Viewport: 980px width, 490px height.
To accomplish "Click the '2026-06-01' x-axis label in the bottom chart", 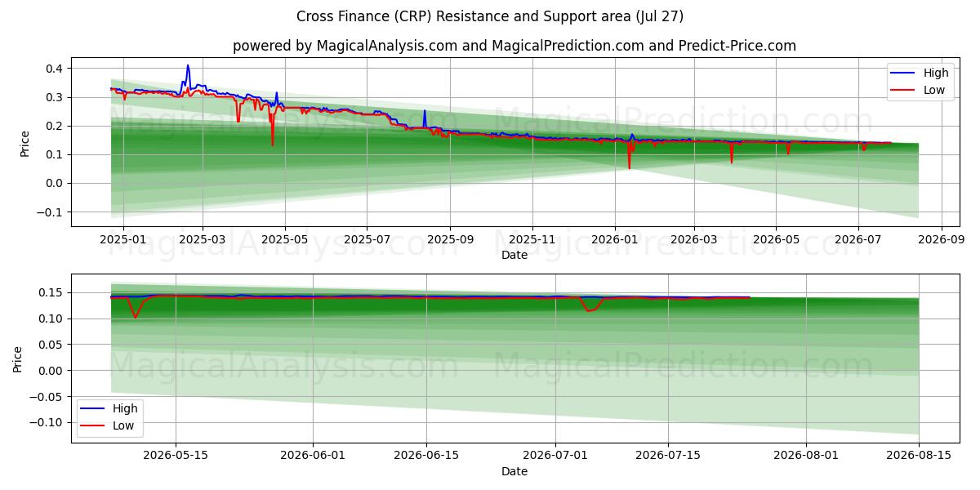I will [313, 457].
